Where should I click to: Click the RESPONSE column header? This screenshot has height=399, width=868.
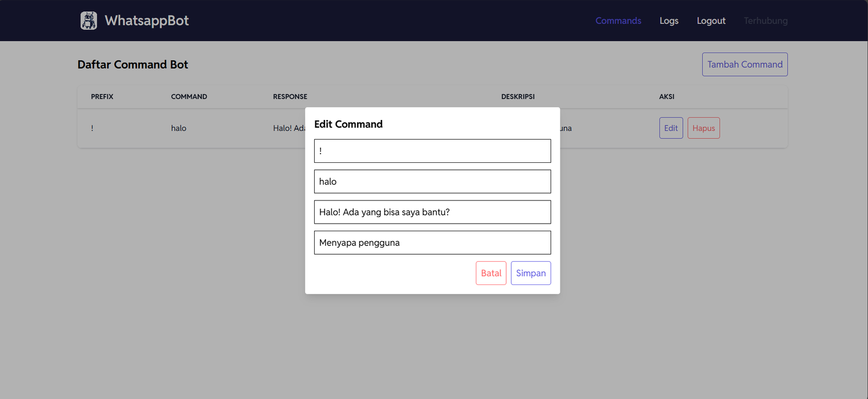(290, 97)
